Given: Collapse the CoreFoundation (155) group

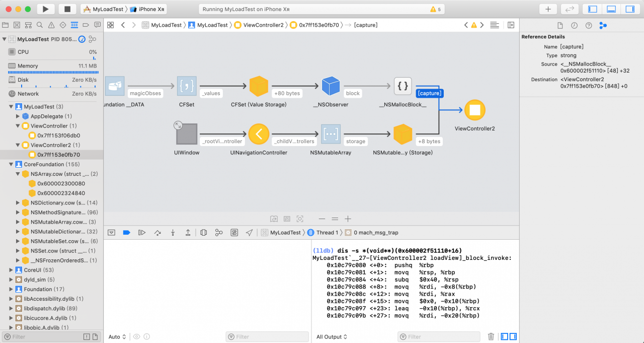Looking at the screenshot, I should (11, 164).
